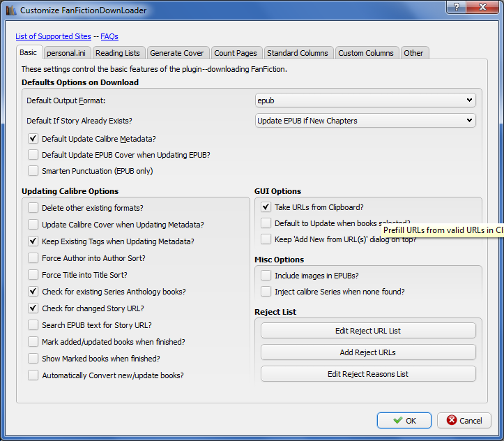Switch to the personal.ini tab
Screen dimensions: 504x441
click(x=66, y=53)
